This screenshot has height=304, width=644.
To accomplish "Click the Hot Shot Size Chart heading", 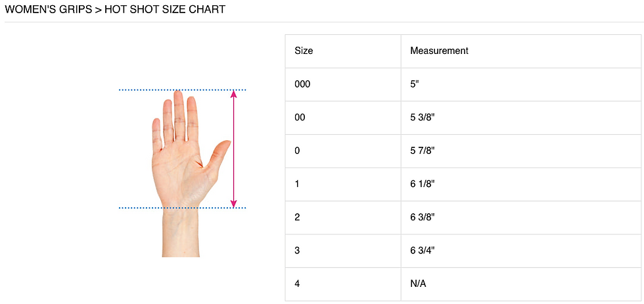I will coord(115,10).
